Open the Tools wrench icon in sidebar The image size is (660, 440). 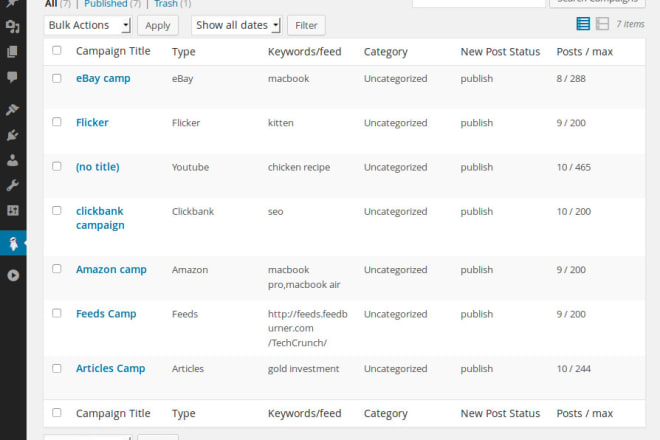13,185
